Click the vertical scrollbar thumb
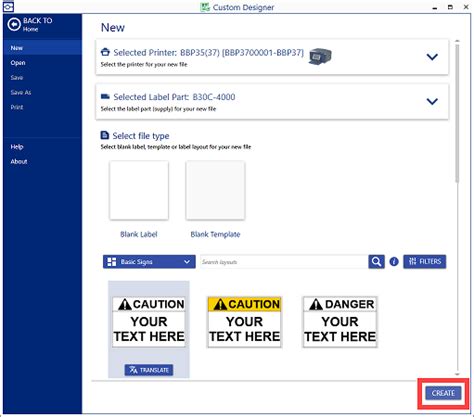The height and width of the screenshot is (417, 474). pos(457,113)
